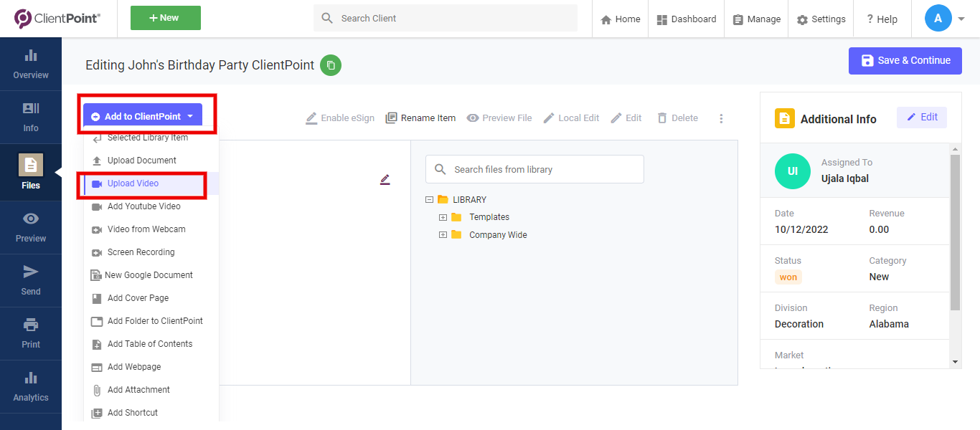Open the Preview sidebar section

(x=31, y=227)
